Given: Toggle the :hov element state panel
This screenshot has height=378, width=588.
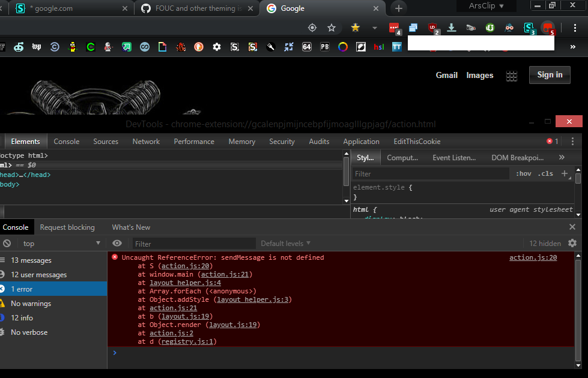Looking at the screenshot, I should [x=524, y=173].
